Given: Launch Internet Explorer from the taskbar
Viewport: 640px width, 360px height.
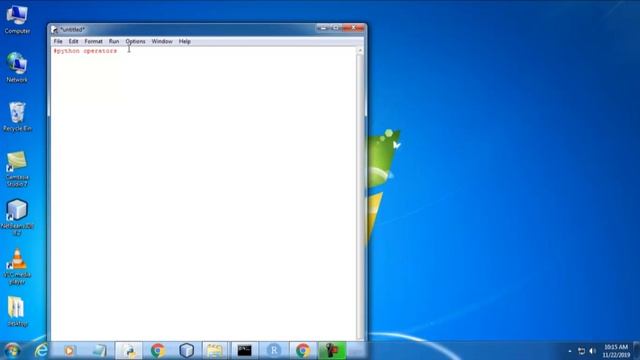Looking at the screenshot, I should pos(41,350).
